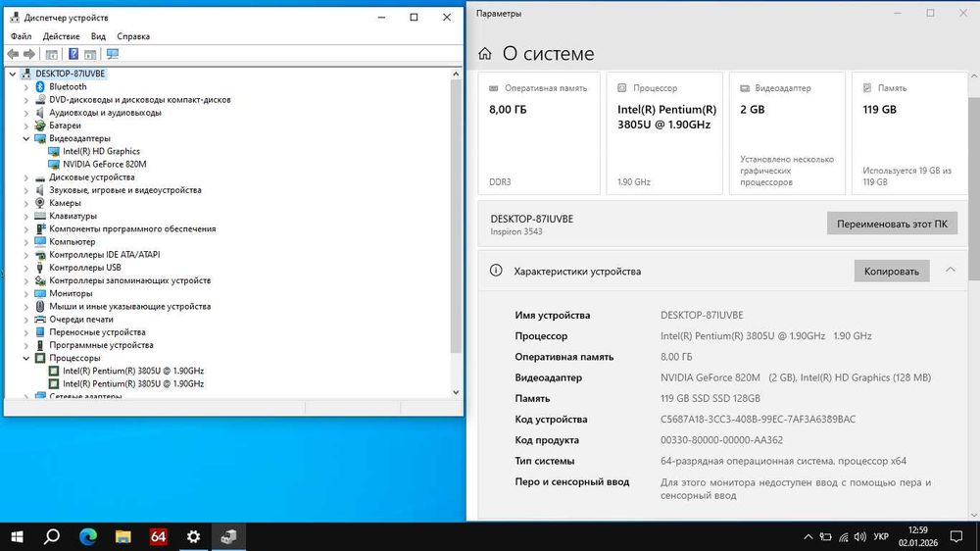This screenshot has height=551, width=980.
Task: Click the Видеоадаптер 2 GB card
Action: pos(787,133)
